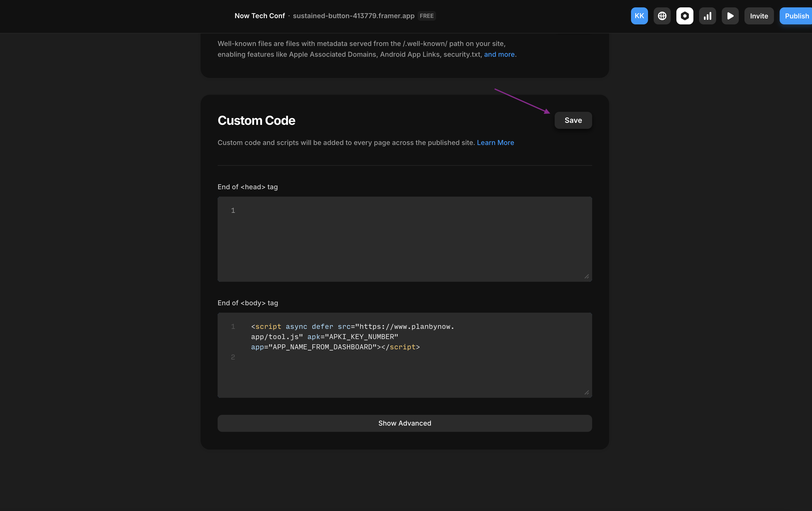Click the head editor resize handle
The height and width of the screenshot is (511, 812).
[587, 276]
